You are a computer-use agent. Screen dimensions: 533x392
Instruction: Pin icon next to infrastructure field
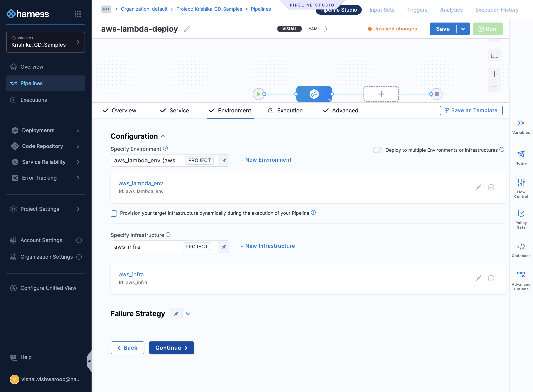tap(223, 247)
